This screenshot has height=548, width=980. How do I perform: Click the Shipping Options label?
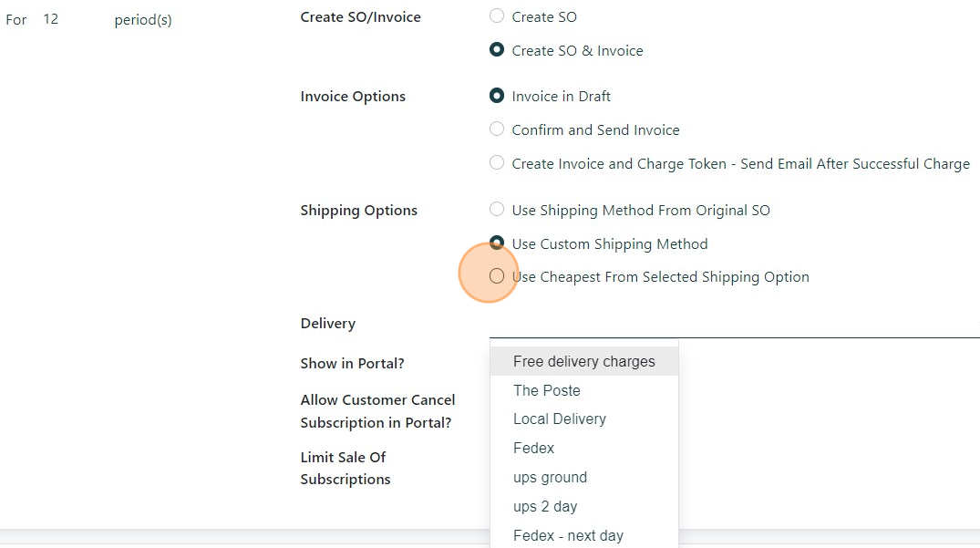click(x=359, y=211)
